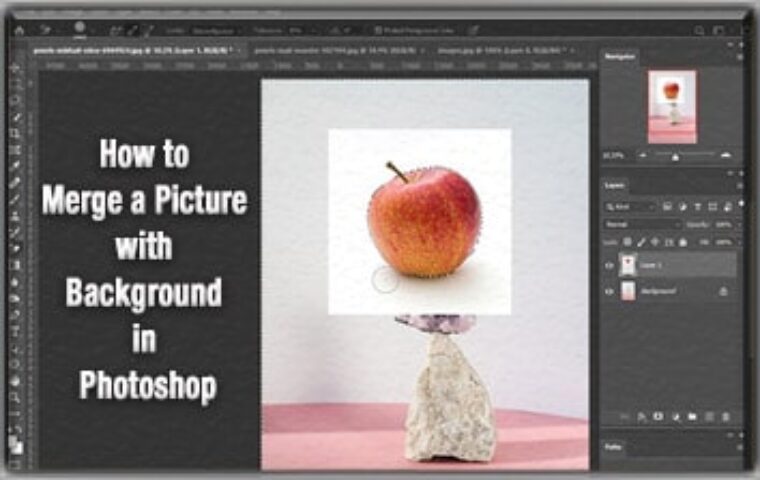Click the search magnifier icon
Viewport: 760px width, 480px height.
[x=699, y=31]
